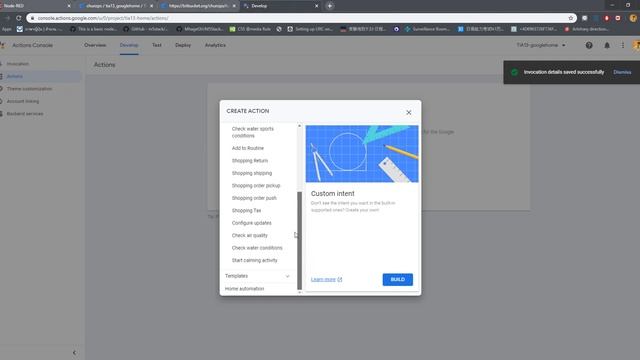Open the Actions Console more options menu
This screenshot has width=640, height=360.
pos(623,45)
